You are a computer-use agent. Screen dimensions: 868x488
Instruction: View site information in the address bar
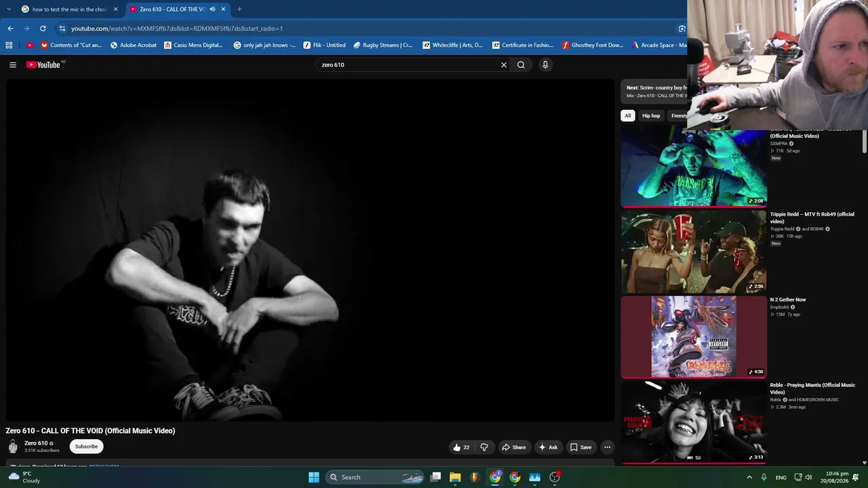(62, 28)
